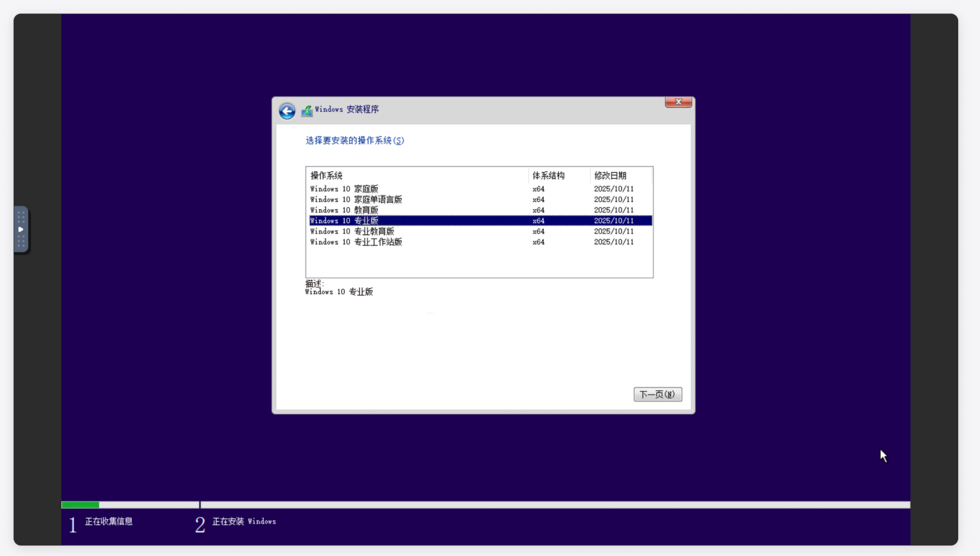Select Windows 10 家庭版 edition
980x556 pixels.
pyautogui.click(x=480, y=189)
